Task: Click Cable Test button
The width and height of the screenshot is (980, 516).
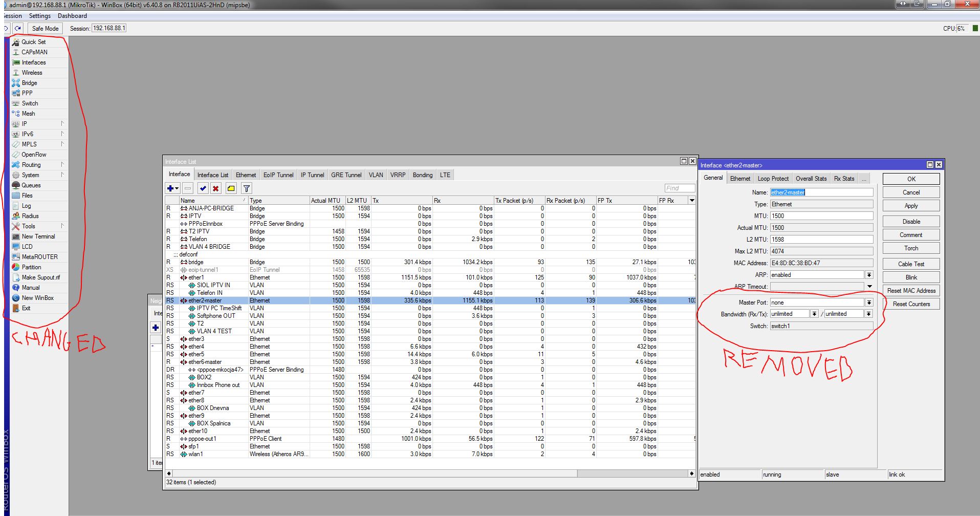Action: pos(911,264)
